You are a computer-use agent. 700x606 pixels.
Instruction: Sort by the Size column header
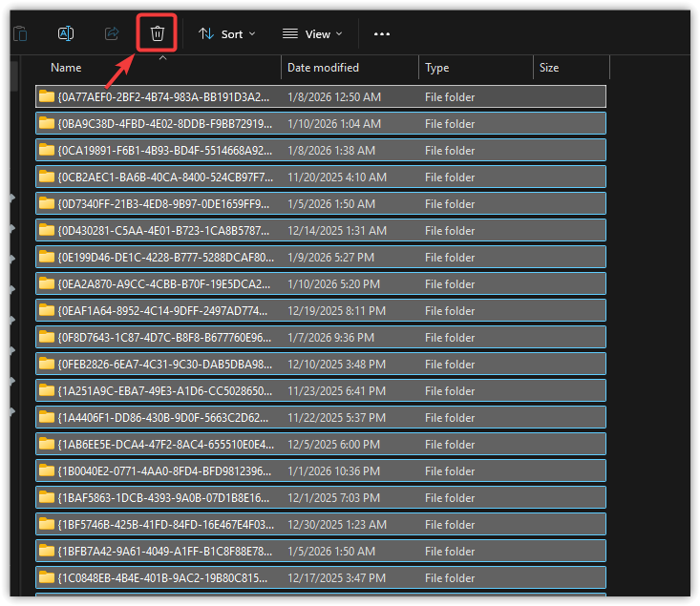[x=549, y=68]
